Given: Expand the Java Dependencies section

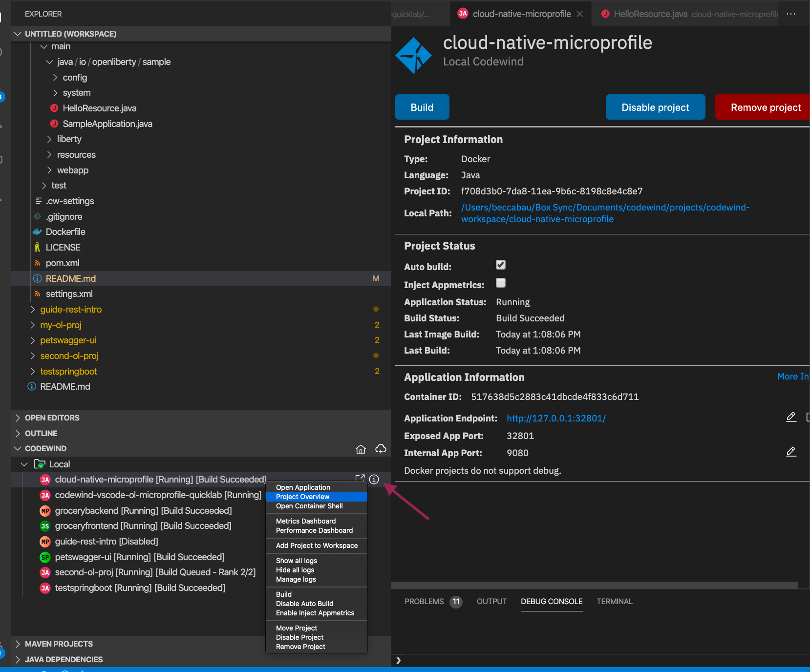Looking at the screenshot, I should (18, 659).
